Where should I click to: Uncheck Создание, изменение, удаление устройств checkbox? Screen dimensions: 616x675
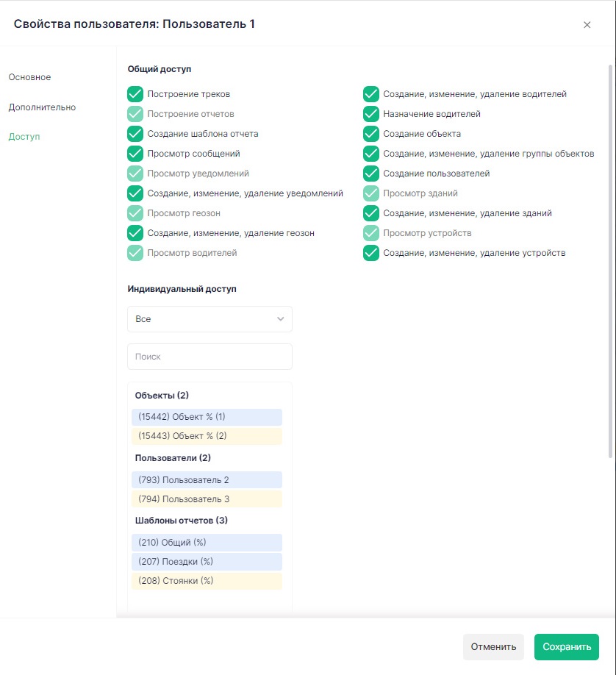tap(371, 253)
